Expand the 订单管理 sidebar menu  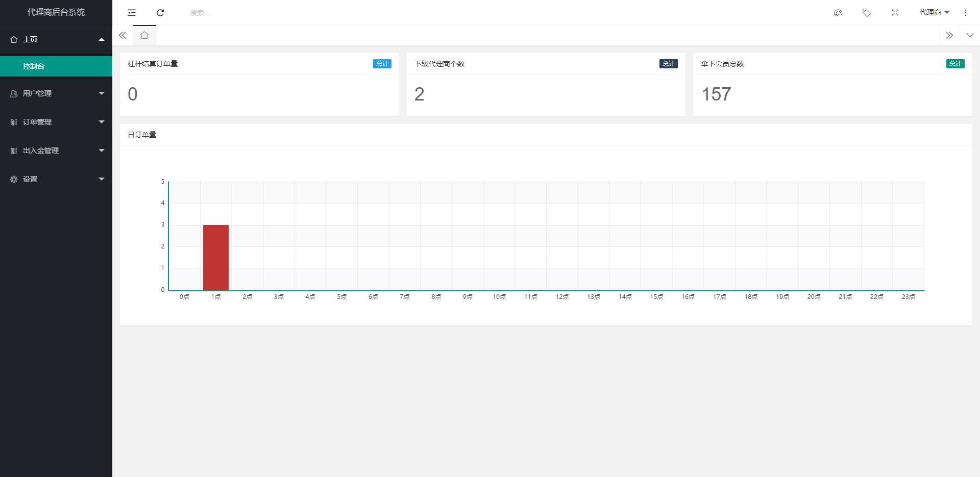point(56,122)
